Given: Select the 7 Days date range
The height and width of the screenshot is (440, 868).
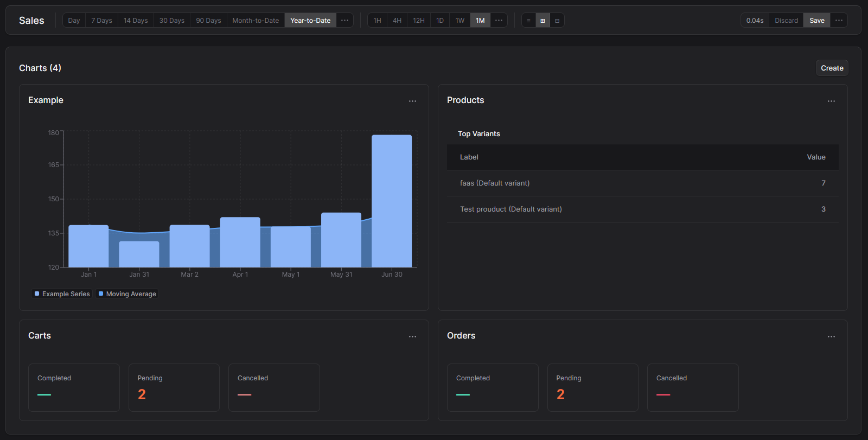Looking at the screenshot, I should pos(101,21).
